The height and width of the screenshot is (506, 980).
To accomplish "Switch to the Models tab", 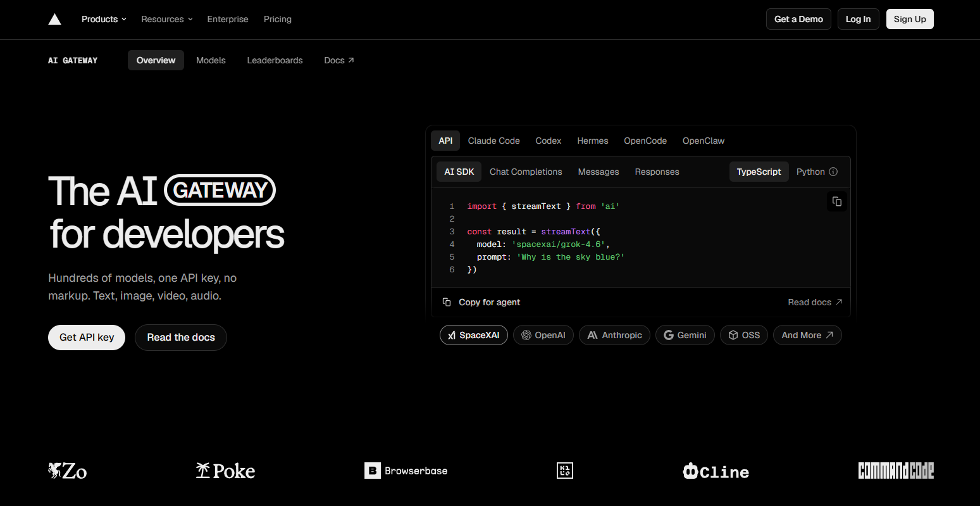I will click(211, 60).
